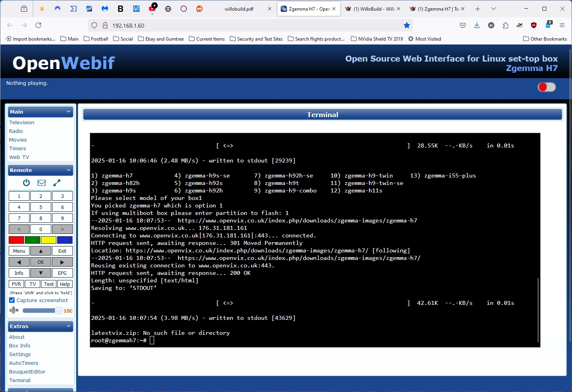The image size is (572, 392).
Task: Open the send message envelope icon
Action: tap(41, 183)
